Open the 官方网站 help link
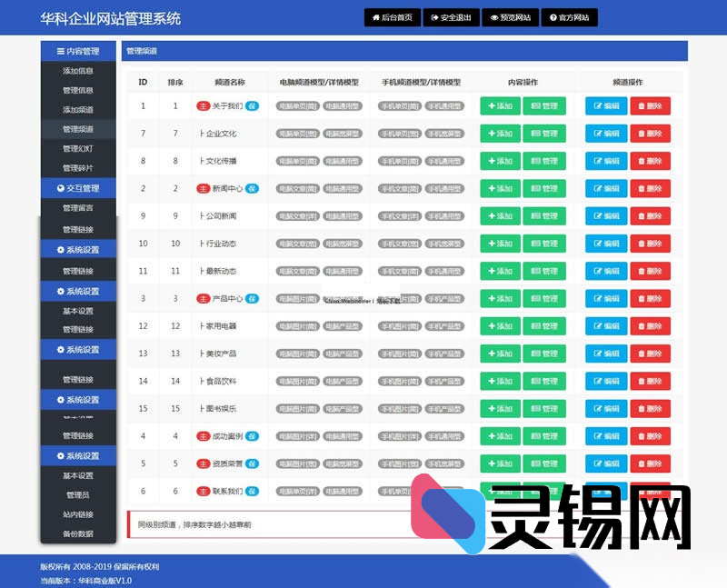The width and height of the screenshot is (727, 588). click(x=570, y=17)
